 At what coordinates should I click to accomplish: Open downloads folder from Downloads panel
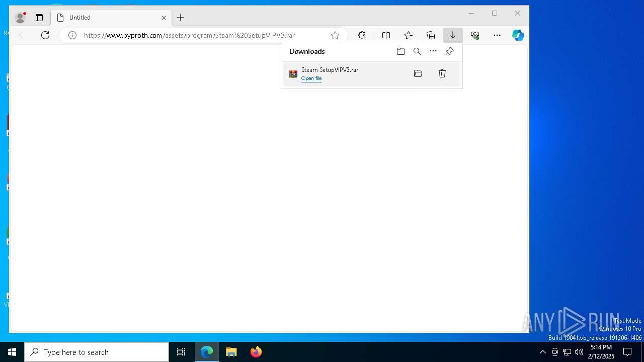(401, 51)
